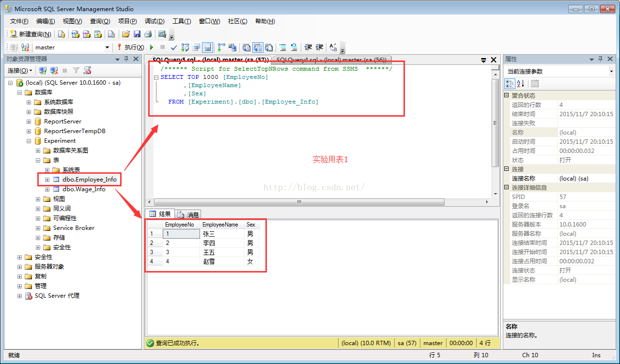620x364 pixels.
Task: Click Specify Values for Template Parameters icon
Action: tap(333, 47)
